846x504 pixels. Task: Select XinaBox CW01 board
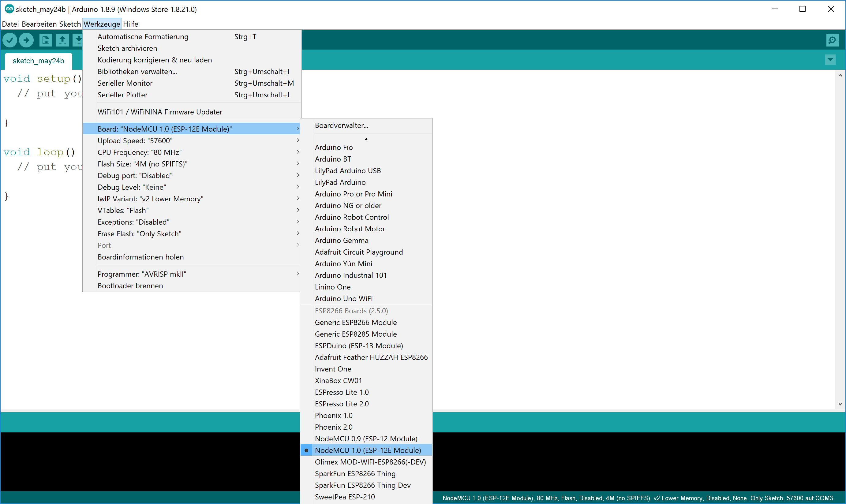coord(366,380)
